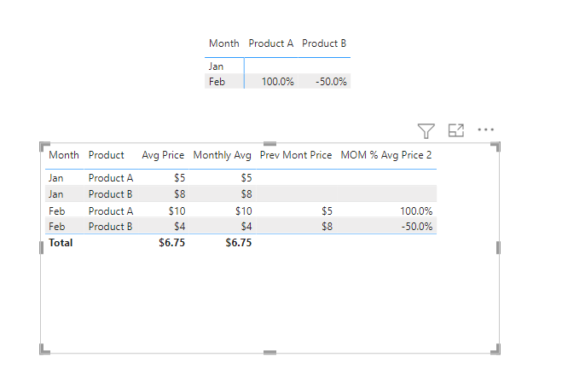The height and width of the screenshot is (392, 562).
Task: Sort by the Monthly Avg column header
Action: (223, 155)
